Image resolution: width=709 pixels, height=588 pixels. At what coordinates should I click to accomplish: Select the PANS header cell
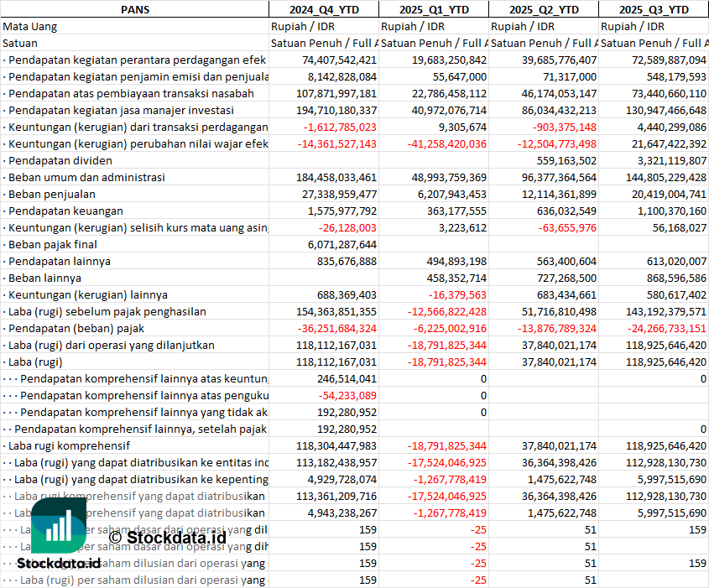click(134, 9)
